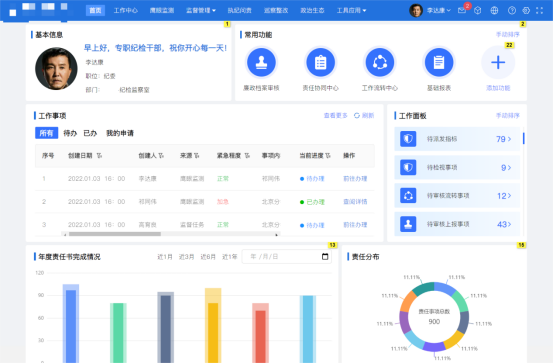The image size is (553, 363).
Task: Open the 执纪问责 menu item
Action: coord(239,11)
